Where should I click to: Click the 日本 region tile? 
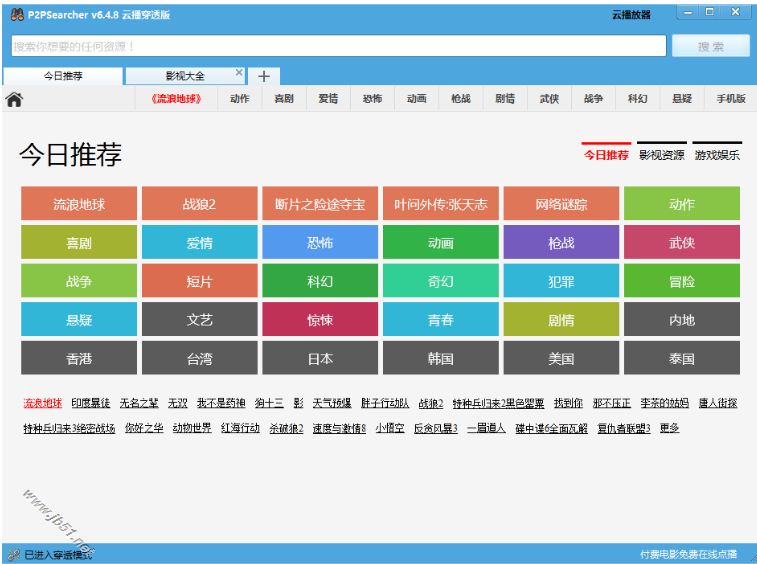(x=320, y=358)
